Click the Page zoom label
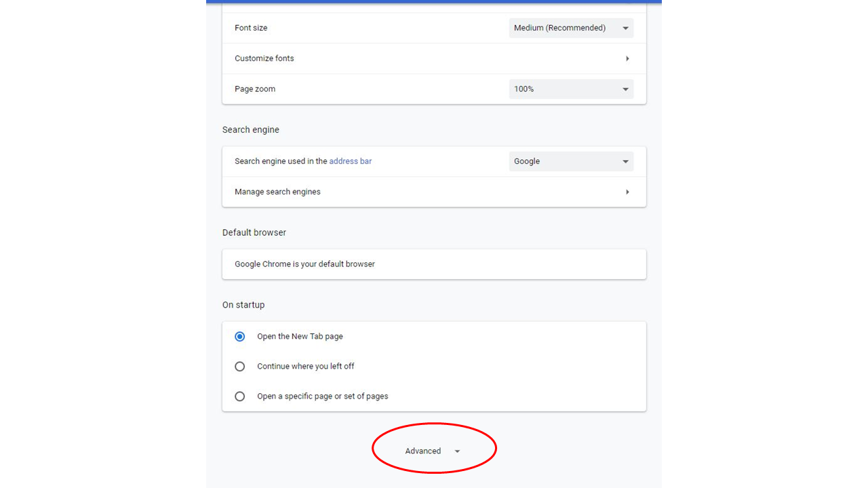Image resolution: width=868 pixels, height=488 pixels. (x=255, y=89)
